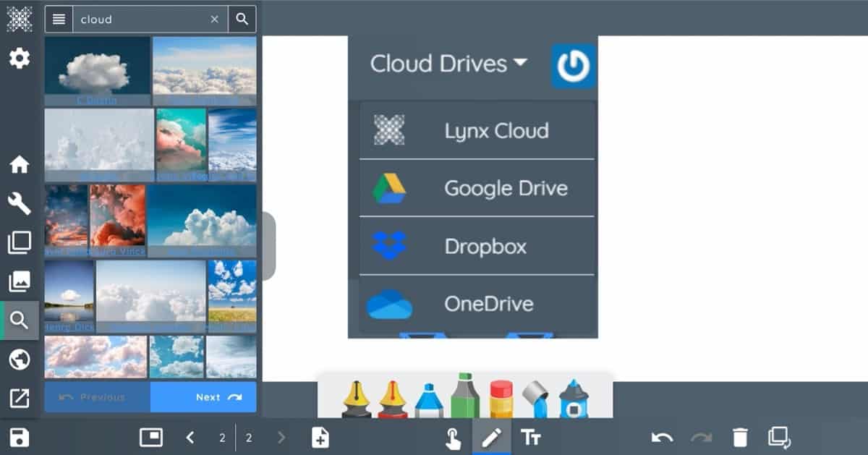
Task: Open the wrench tools icon
Action: pos(20,204)
